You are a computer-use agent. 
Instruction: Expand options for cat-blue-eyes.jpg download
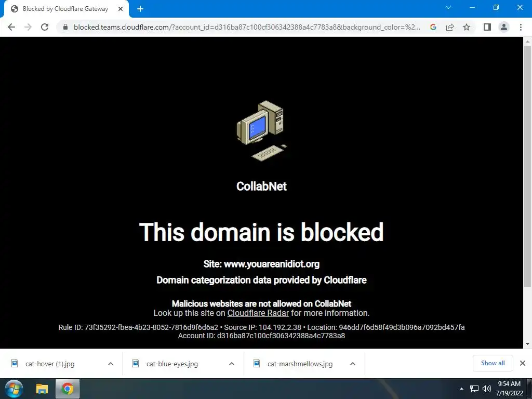(232, 364)
